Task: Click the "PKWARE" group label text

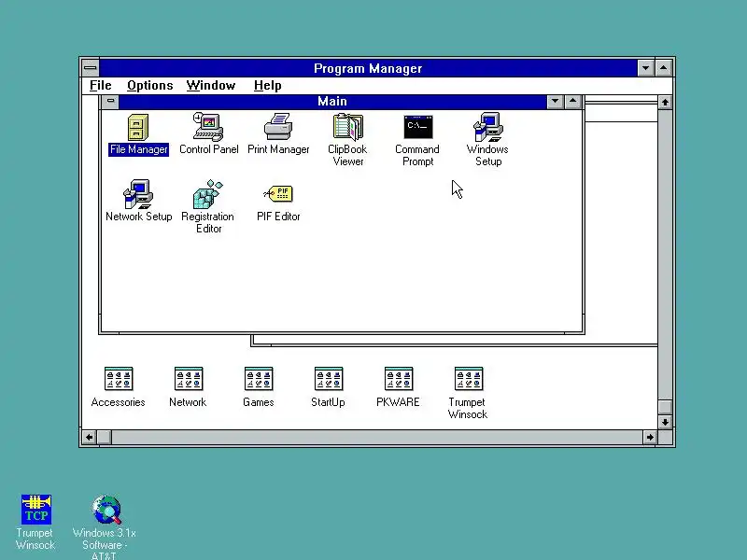Action: 398,402
